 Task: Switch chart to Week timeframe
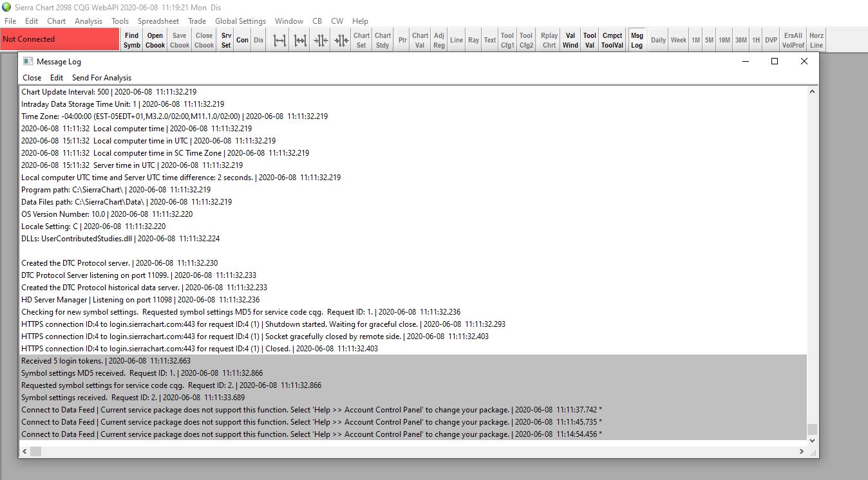point(679,40)
